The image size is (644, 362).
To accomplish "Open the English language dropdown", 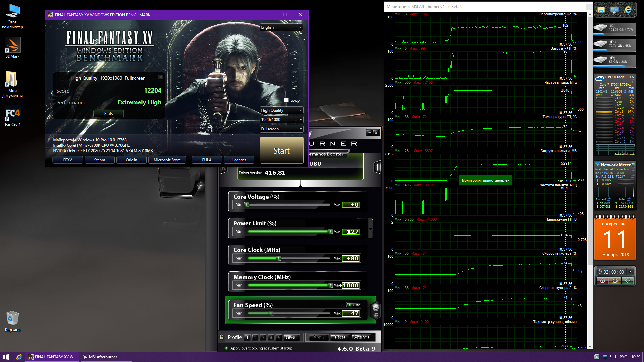I will coord(281,27).
